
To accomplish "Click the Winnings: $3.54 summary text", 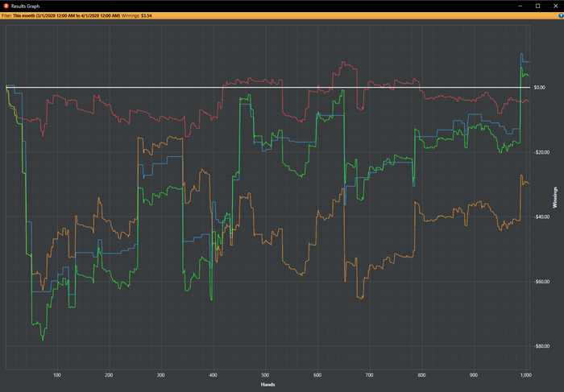I will click(137, 16).
